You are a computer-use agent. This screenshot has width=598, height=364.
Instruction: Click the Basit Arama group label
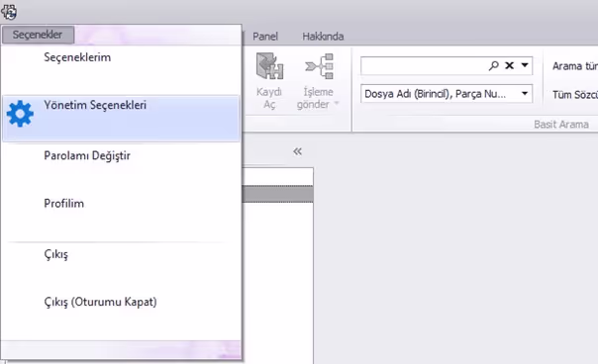pos(561,125)
